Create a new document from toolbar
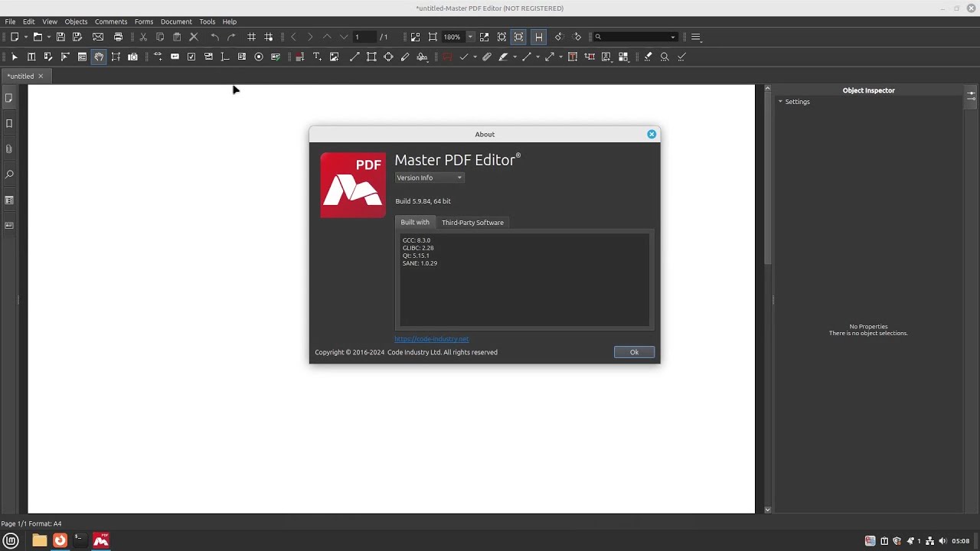This screenshot has width=980, height=551. coord(14,37)
